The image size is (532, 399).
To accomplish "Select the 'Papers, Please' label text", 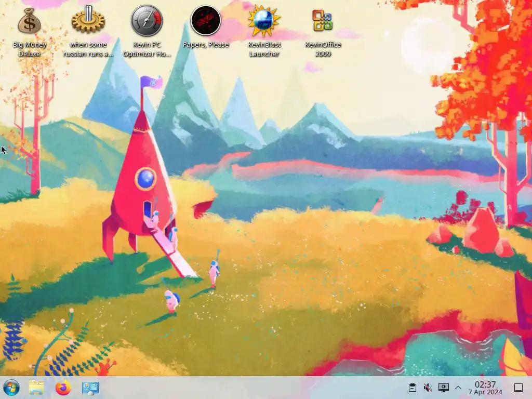I will click(x=206, y=45).
